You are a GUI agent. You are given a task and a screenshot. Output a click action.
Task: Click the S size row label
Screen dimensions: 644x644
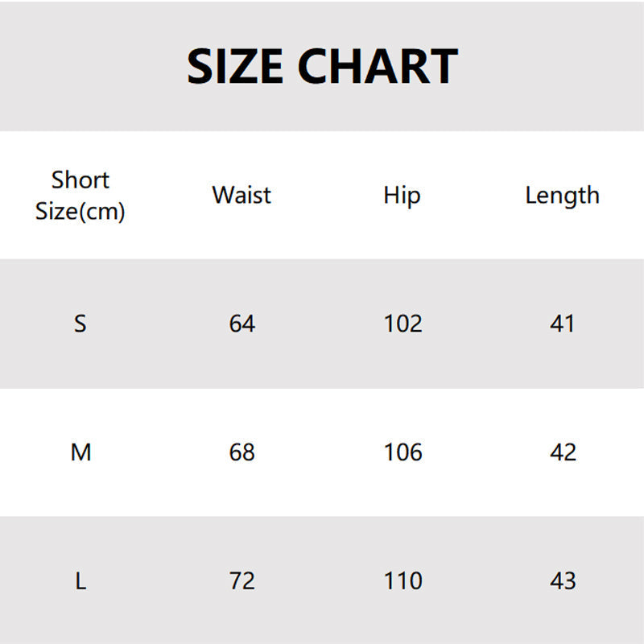(80, 324)
